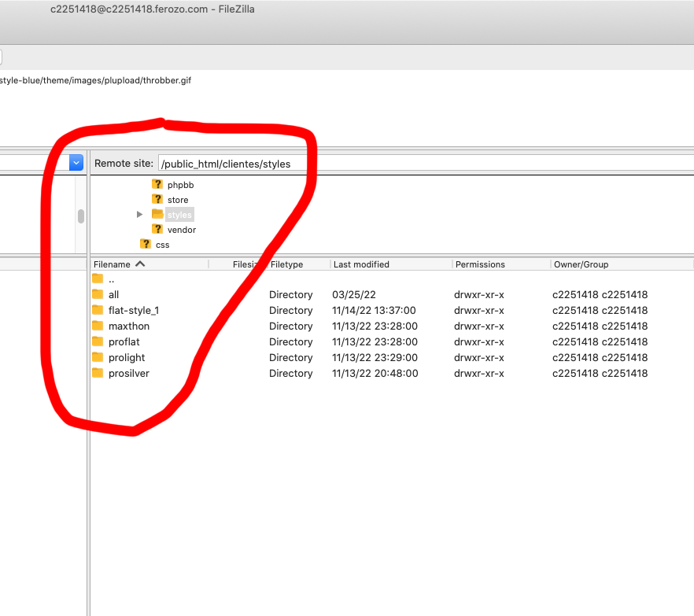Select the vendor folder in tree
Viewport: 694px width, 616px height.
(x=181, y=230)
